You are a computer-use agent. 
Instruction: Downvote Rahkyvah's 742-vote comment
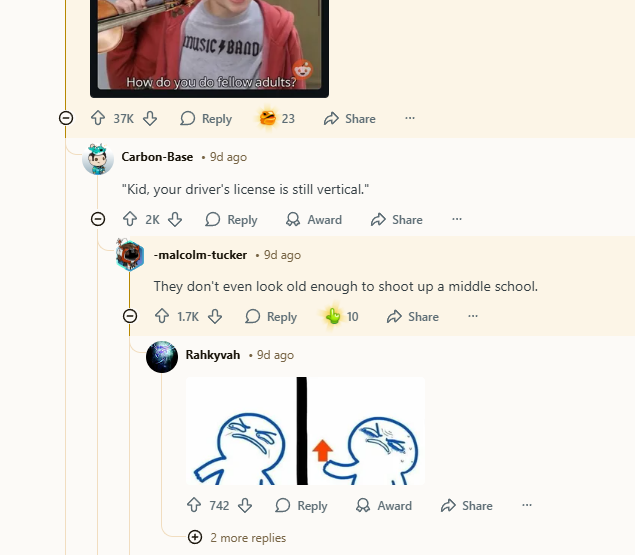pyautogui.click(x=245, y=505)
